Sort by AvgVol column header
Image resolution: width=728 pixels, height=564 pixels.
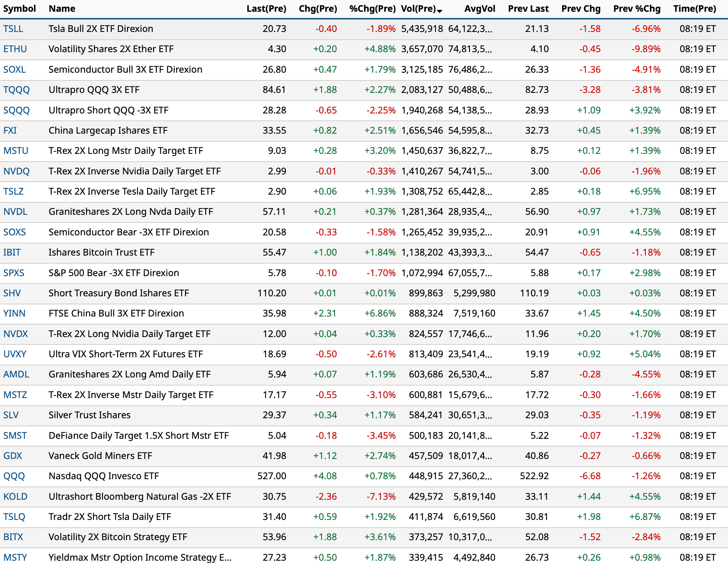pos(479,9)
